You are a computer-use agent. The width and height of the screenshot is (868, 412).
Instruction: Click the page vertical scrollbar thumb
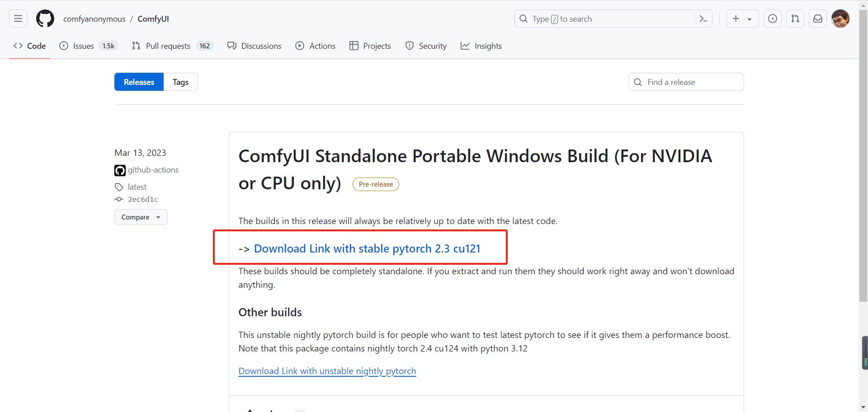pyautogui.click(x=863, y=156)
